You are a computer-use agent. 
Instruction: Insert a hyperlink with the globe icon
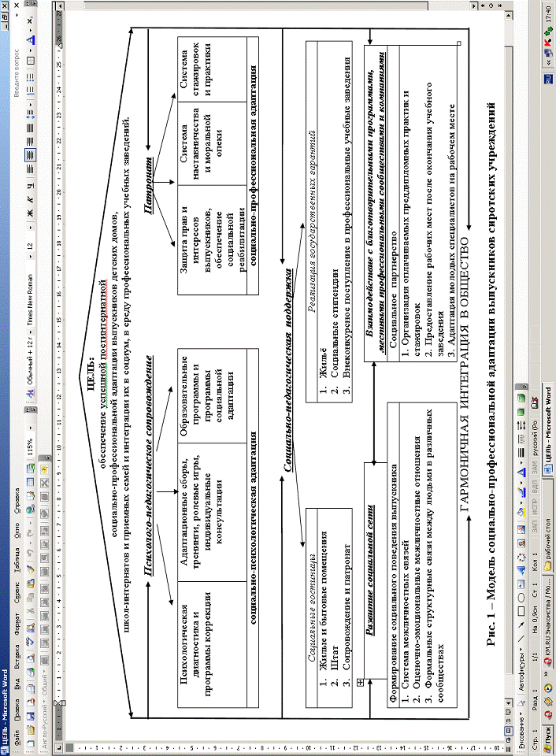(31, 510)
